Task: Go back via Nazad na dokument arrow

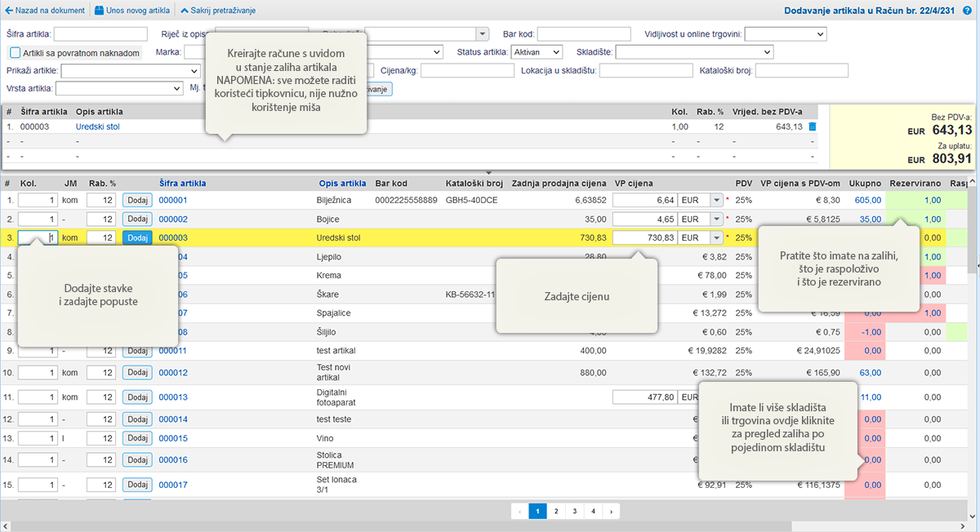Action: [45, 11]
